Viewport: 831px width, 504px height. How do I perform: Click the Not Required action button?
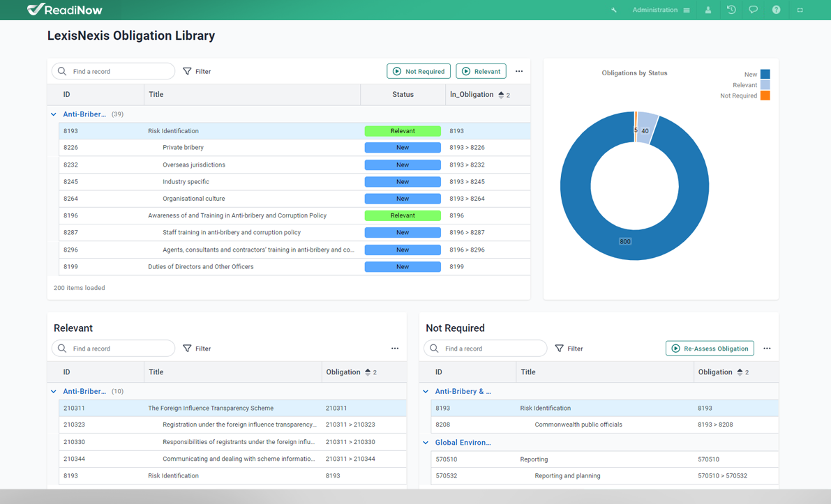click(419, 71)
